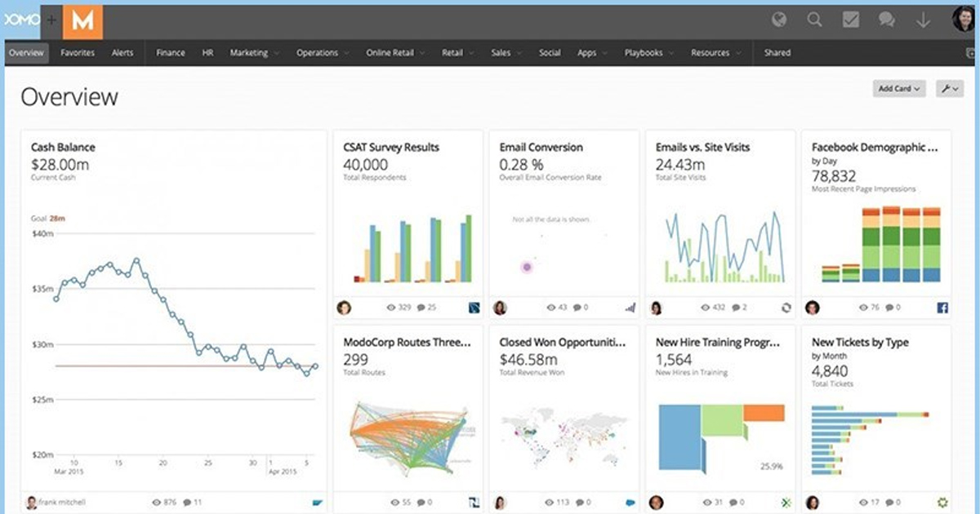Expand the Marketing menu
980x514 pixels.
tap(254, 53)
